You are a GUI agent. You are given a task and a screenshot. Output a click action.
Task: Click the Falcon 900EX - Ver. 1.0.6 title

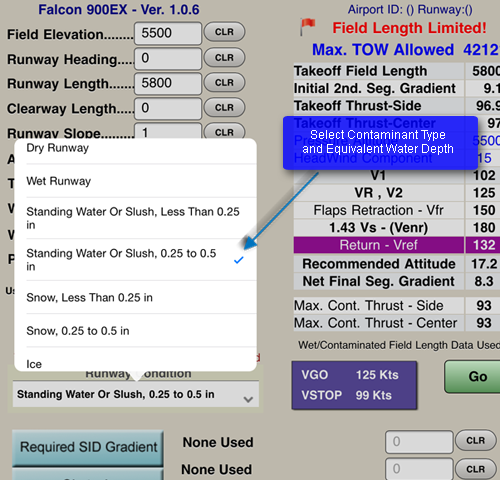[119, 10]
